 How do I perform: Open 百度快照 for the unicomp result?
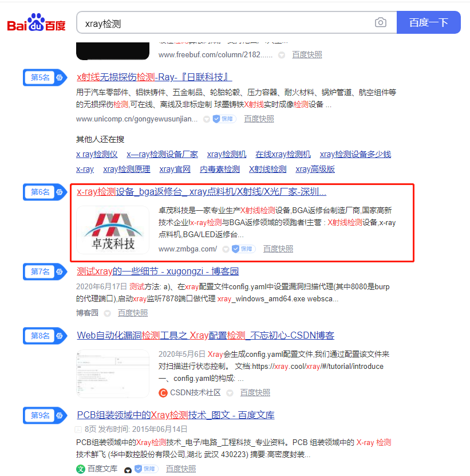259,119
